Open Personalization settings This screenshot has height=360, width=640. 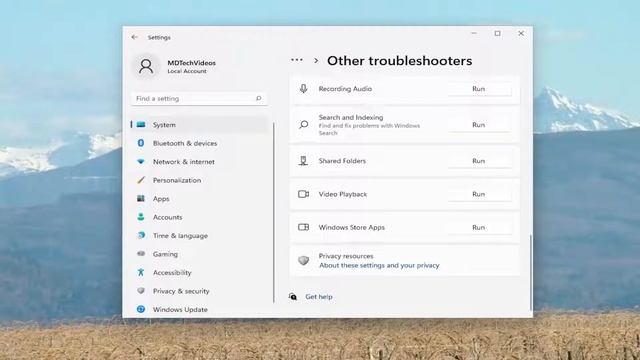[199, 180]
